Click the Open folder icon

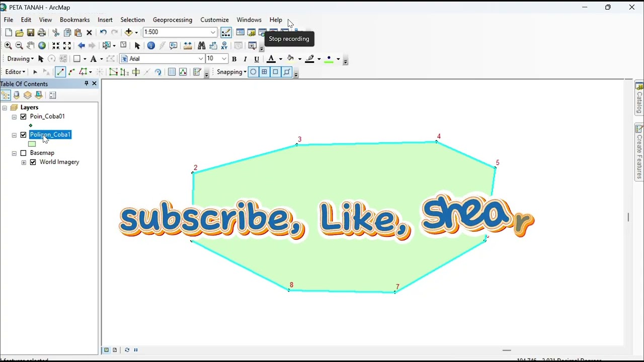click(x=19, y=33)
